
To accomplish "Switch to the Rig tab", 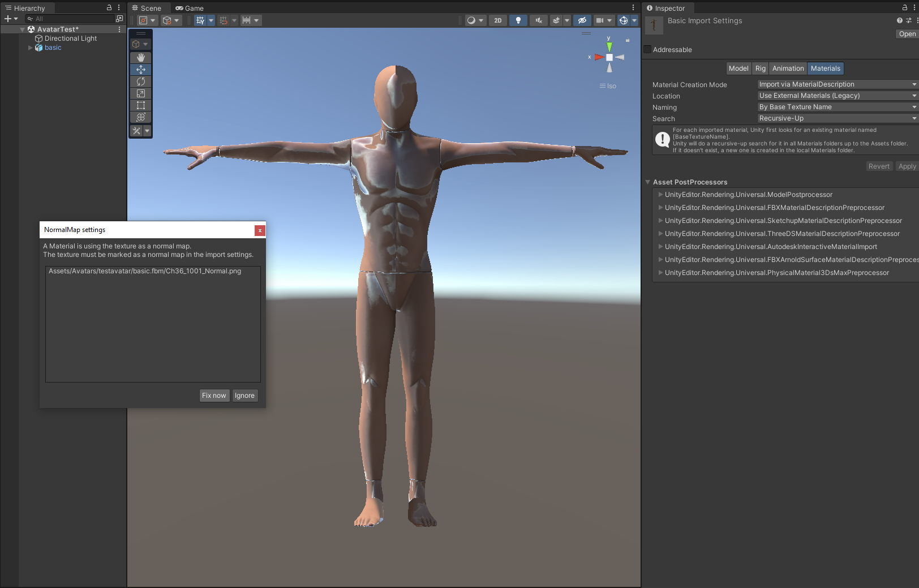I will 760,68.
